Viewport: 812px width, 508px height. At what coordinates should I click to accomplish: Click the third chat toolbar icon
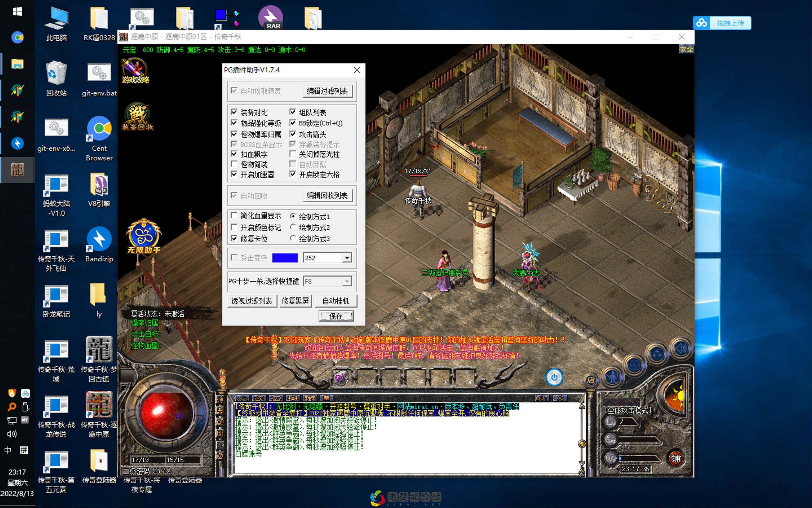click(x=276, y=398)
